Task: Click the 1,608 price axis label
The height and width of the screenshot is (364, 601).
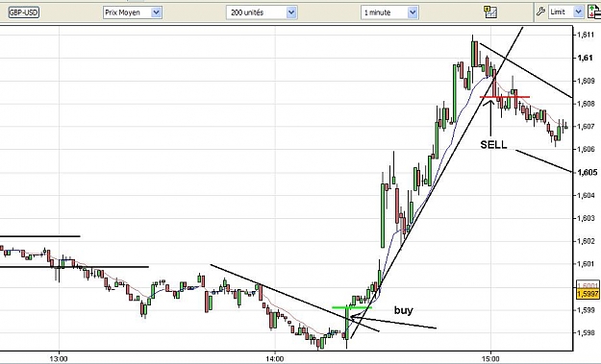Action: pos(586,104)
